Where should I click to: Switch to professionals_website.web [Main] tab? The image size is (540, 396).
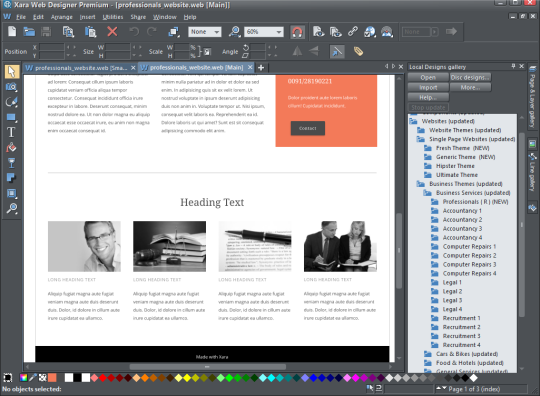point(196,67)
